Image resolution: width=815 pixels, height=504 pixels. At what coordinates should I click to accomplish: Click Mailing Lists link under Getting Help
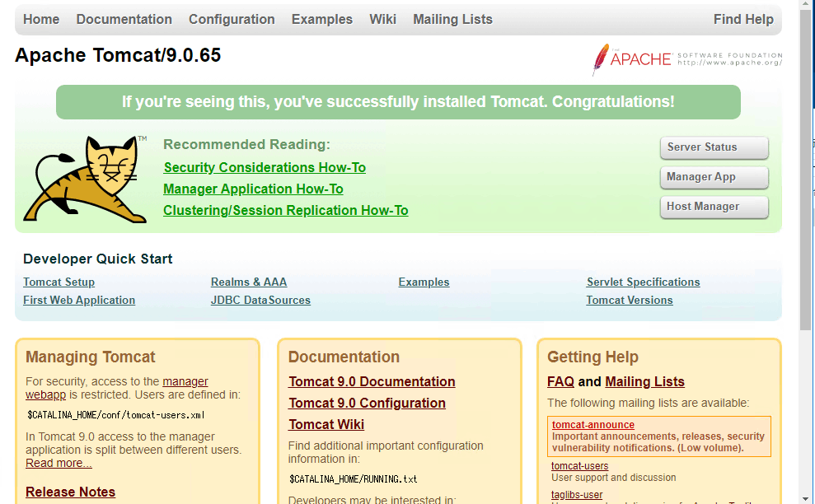click(644, 381)
